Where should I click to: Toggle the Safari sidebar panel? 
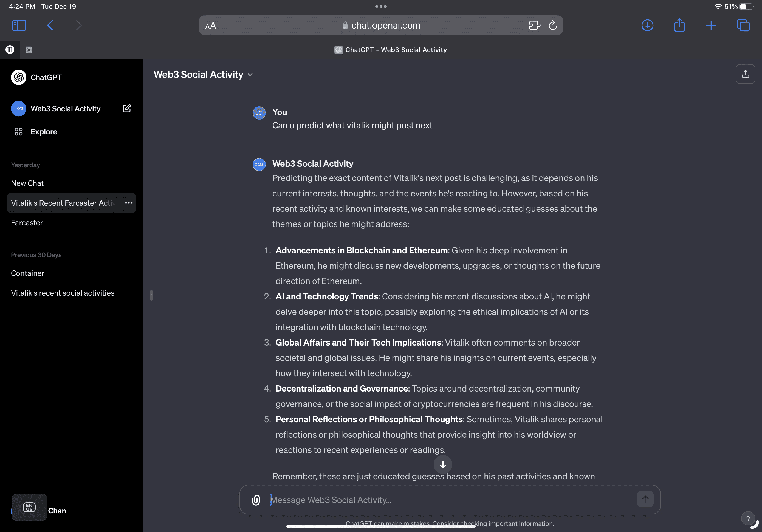pyautogui.click(x=19, y=25)
